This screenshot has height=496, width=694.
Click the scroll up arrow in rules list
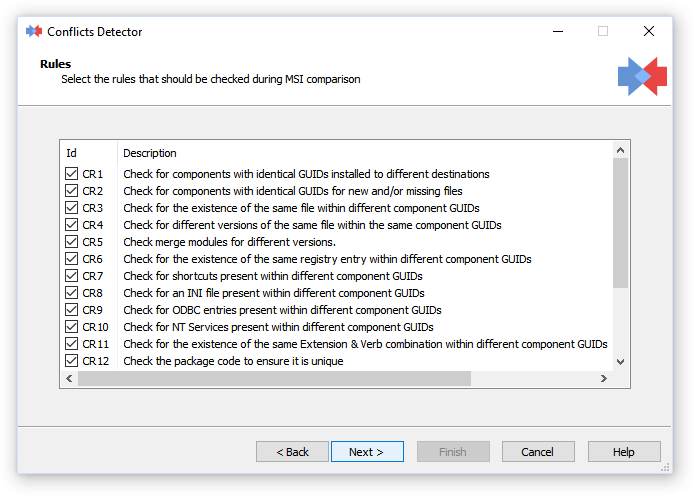(x=621, y=150)
